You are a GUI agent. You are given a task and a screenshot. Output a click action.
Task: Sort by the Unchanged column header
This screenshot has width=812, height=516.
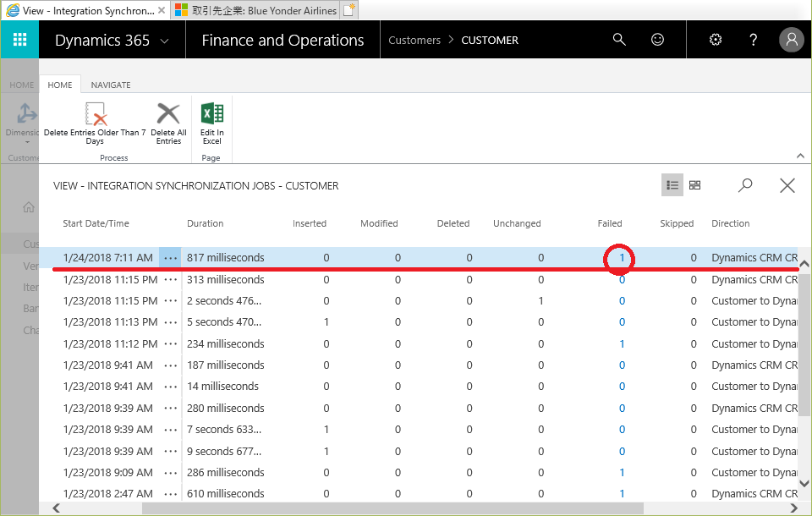(517, 223)
